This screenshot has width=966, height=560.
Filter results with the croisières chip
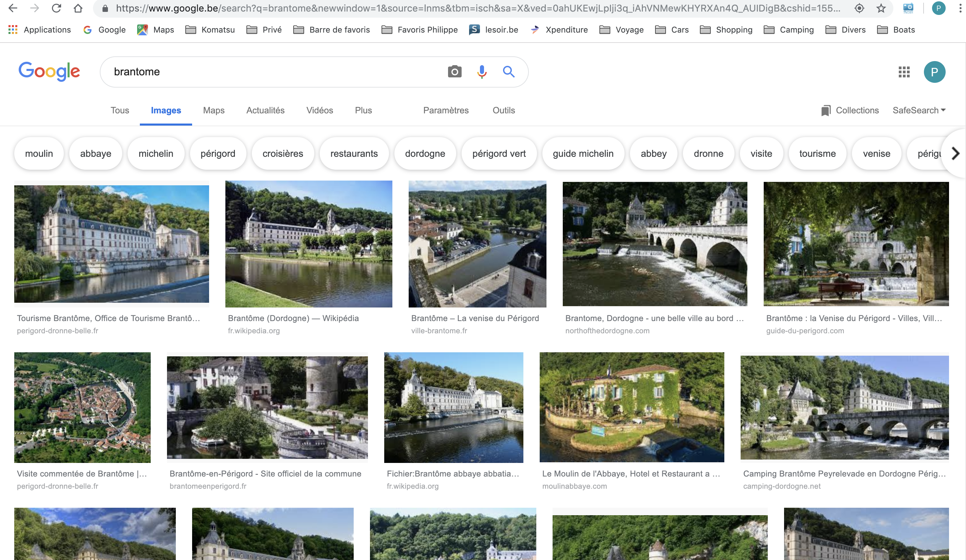[x=282, y=154]
